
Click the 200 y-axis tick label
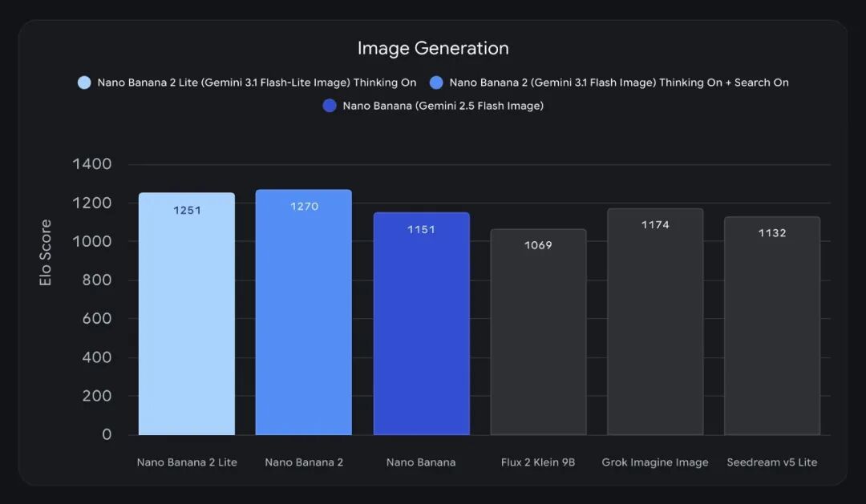coord(97,396)
